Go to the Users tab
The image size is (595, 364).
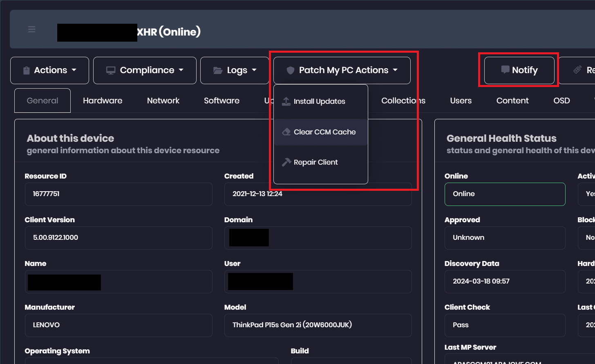tap(461, 100)
